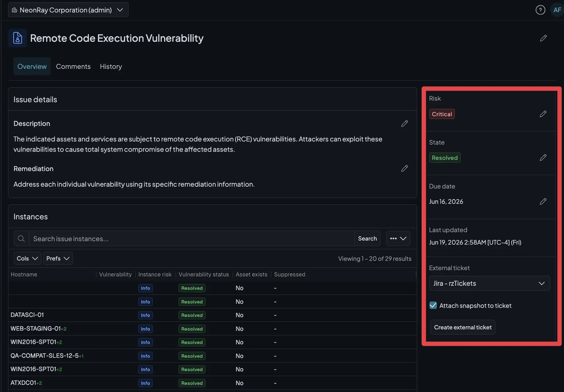Edit the issue title with the pencil icon

pos(543,38)
